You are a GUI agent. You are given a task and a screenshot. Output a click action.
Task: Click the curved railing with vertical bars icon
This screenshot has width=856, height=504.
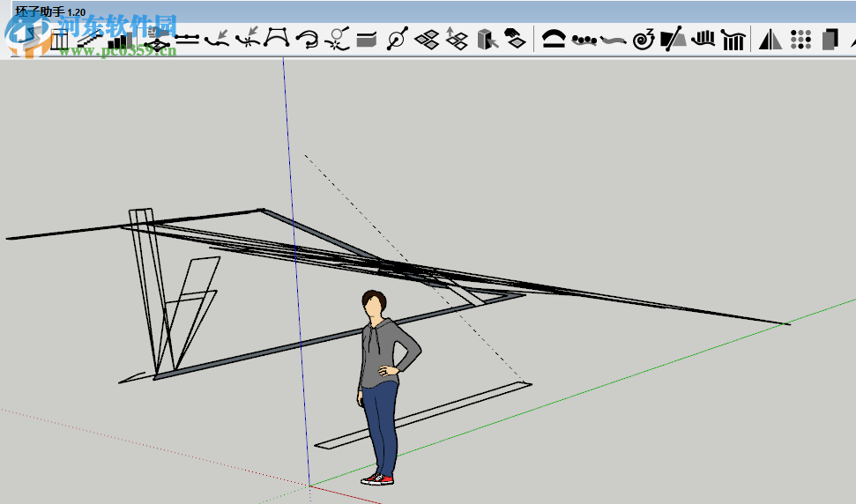point(733,39)
